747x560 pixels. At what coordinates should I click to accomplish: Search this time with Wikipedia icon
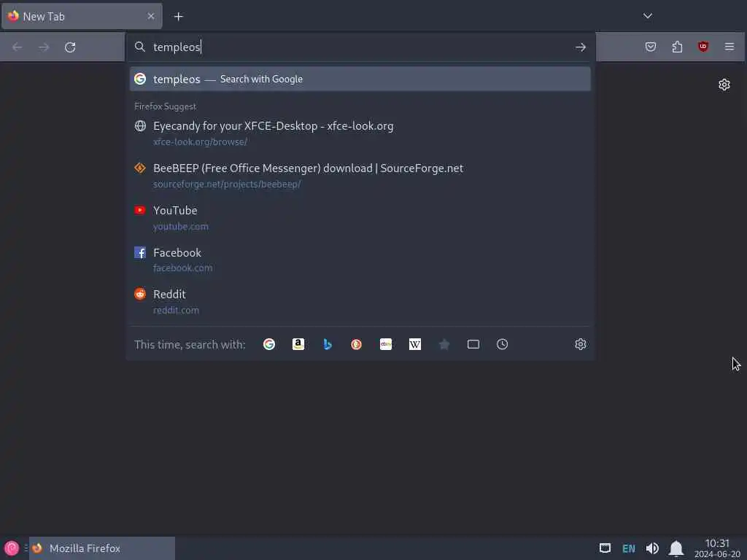point(415,344)
